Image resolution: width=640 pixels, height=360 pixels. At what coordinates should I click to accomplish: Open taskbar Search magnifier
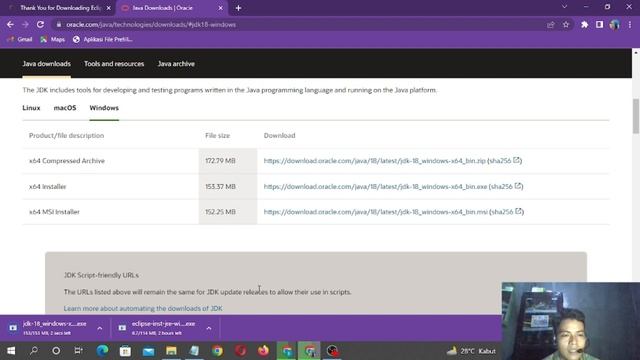click(x=34, y=351)
